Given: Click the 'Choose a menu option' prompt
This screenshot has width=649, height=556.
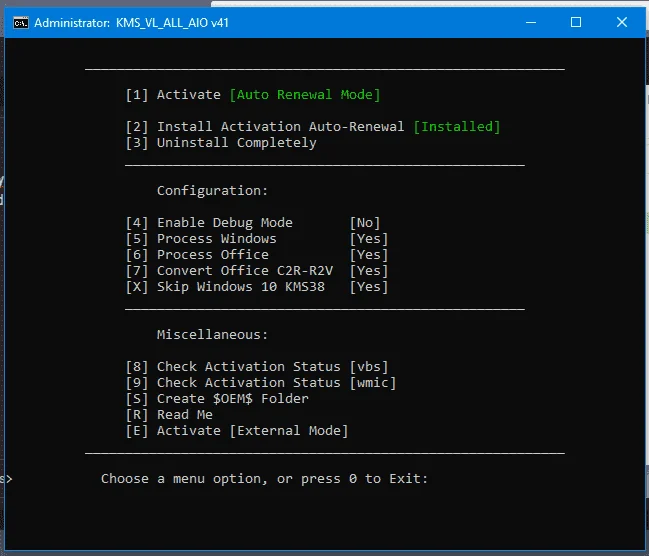Looking at the screenshot, I should [x=264, y=479].
